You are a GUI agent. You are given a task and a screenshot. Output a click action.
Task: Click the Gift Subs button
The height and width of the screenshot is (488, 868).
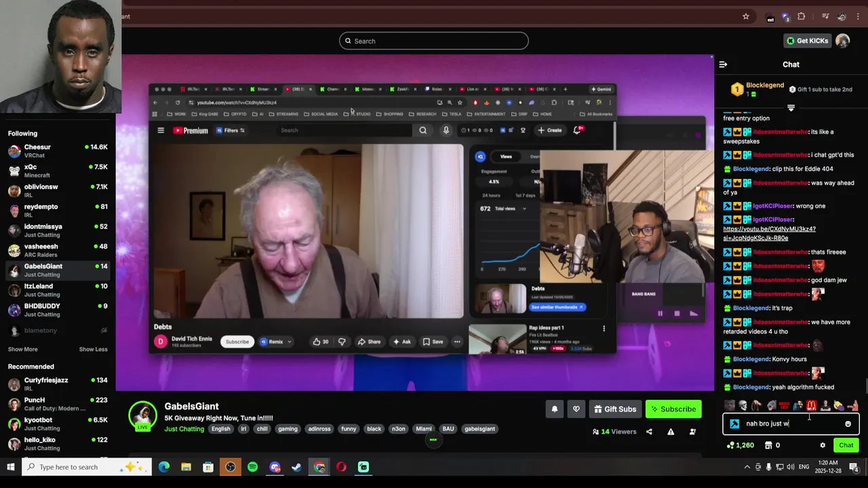tap(615, 409)
